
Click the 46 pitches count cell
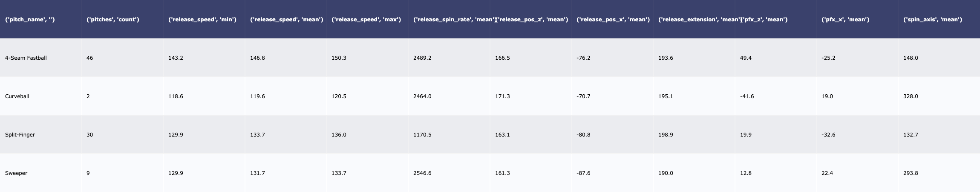pos(90,58)
